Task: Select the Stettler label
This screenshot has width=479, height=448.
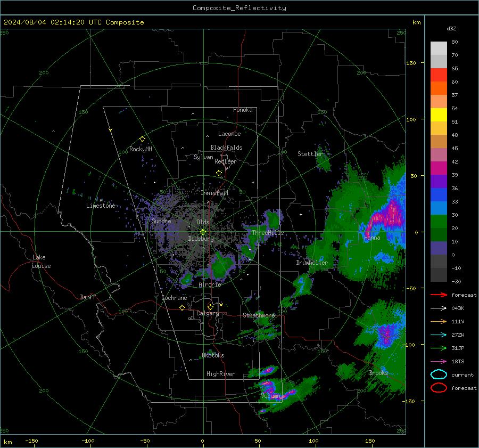Action: 310,154
